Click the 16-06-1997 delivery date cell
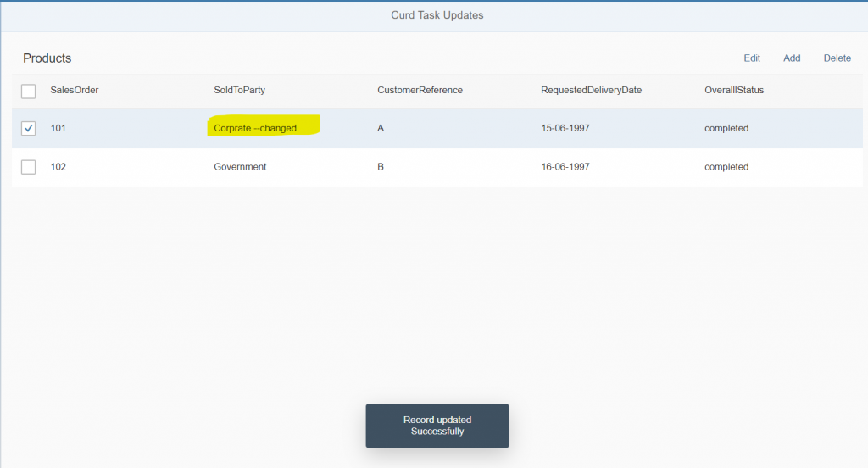The height and width of the screenshot is (468, 868). point(565,167)
